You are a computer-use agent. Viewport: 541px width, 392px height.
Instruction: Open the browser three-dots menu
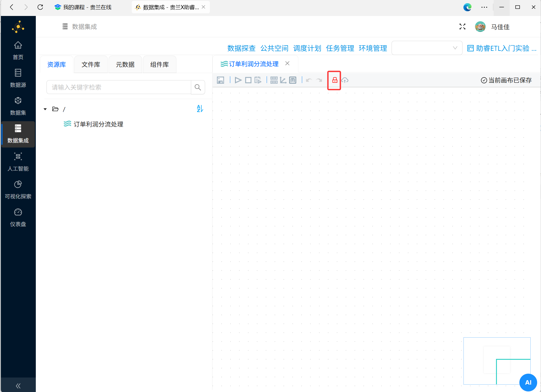click(484, 7)
